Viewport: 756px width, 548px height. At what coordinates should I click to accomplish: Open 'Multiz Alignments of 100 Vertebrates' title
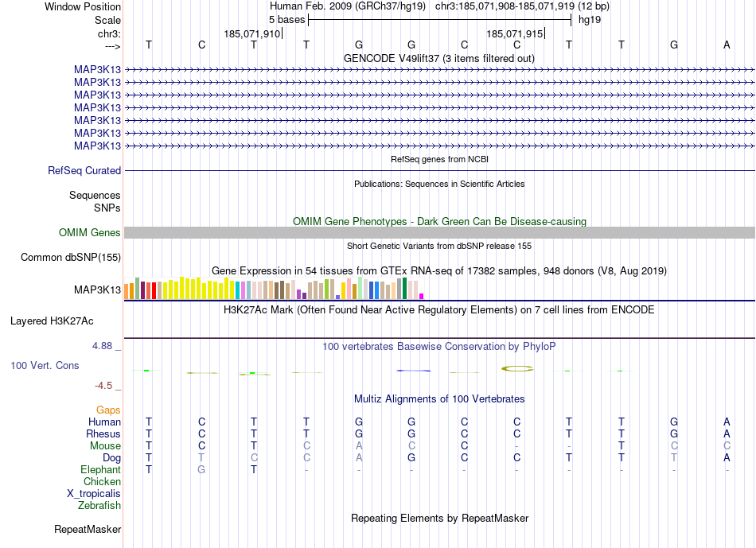(439, 399)
